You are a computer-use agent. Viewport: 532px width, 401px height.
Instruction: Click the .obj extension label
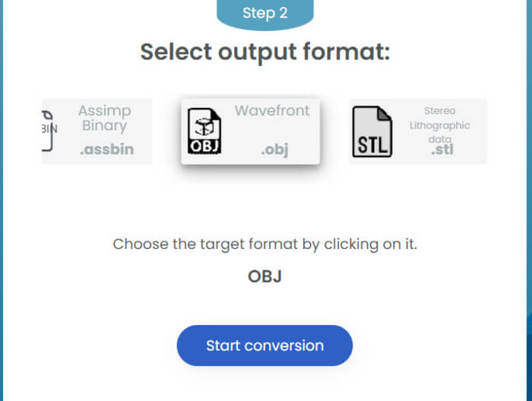[x=275, y=149]
